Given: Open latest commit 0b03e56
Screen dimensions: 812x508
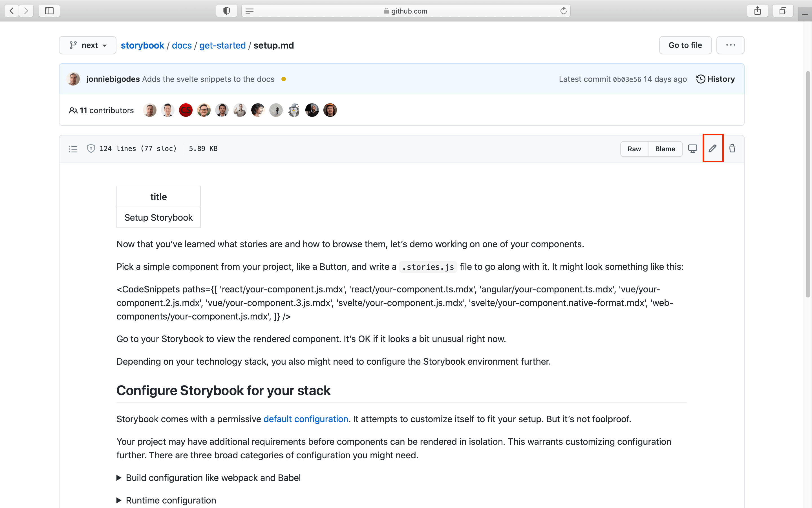Looking at the screenshot, I should point(627,79).
